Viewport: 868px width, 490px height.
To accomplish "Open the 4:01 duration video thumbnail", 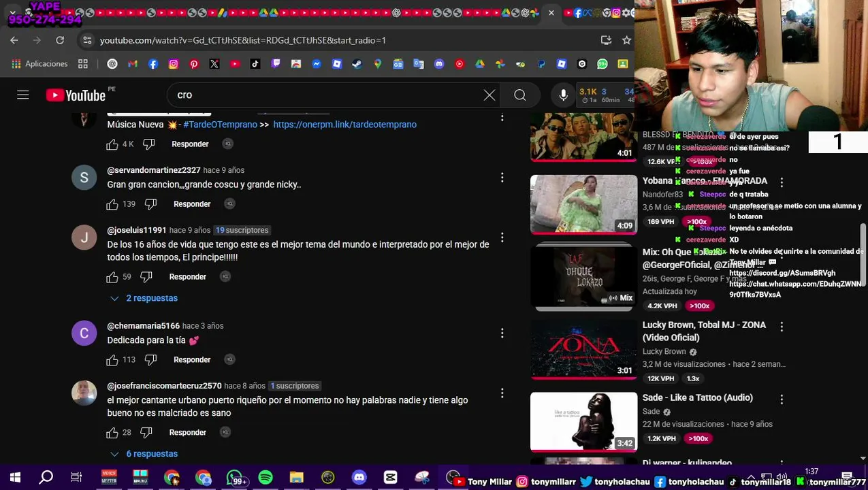I will point(583,137).
